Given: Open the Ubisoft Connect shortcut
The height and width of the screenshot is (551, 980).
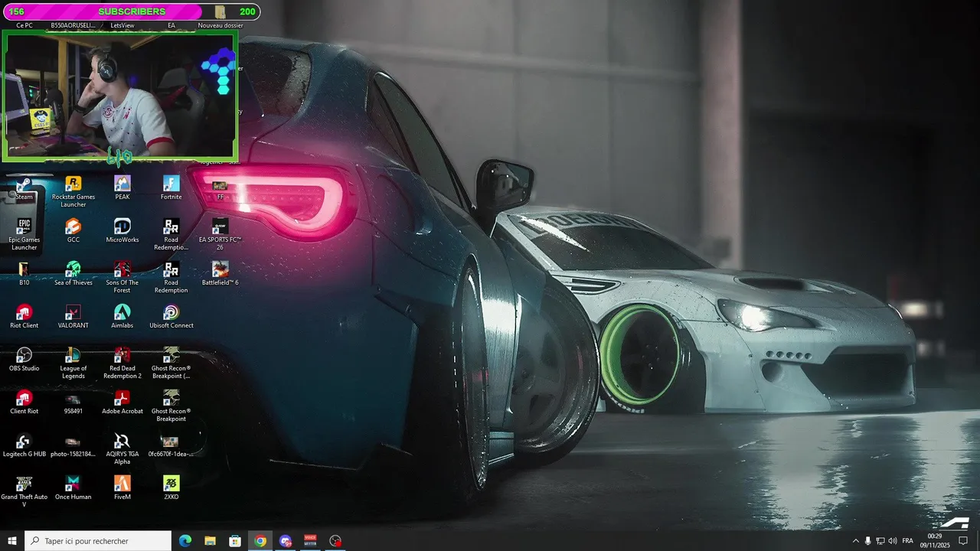Looking at the screenshot, I should 171,317.
